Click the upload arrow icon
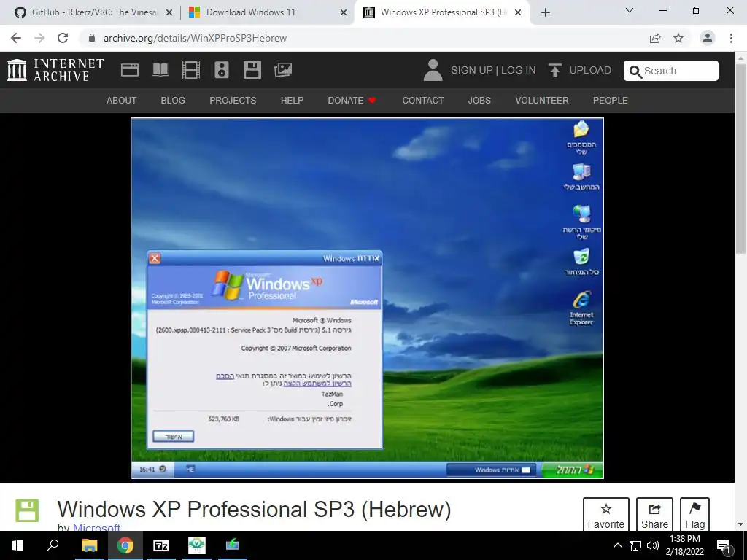This screenshot has width=747, height=560. (554, 70)
